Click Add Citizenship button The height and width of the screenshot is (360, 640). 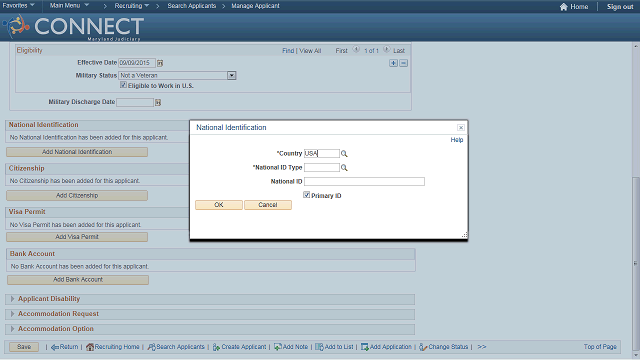coord(77,196)
